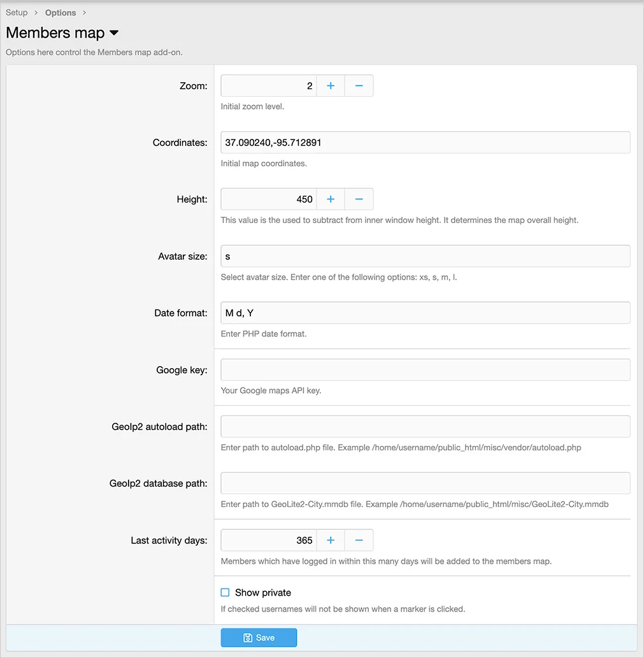The image size is (644, 658).
Task: Click the Zoom number input
Action: click(268, 86)
